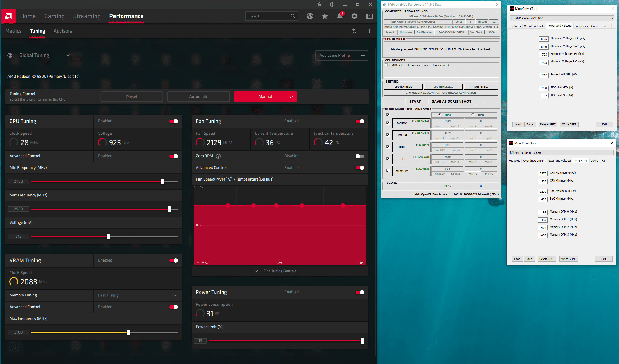Click Load in upper MorePowerTool
Screen dimensions: 619x364
[518, 124]
